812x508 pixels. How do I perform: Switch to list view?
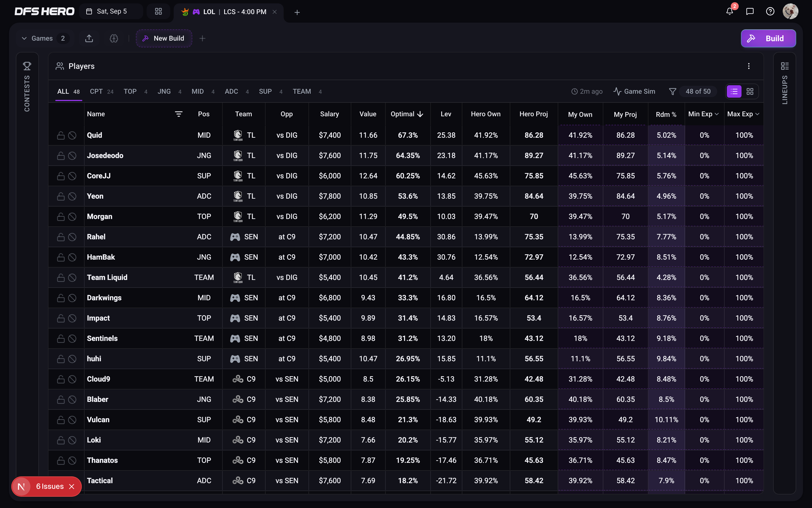(734, 91)
